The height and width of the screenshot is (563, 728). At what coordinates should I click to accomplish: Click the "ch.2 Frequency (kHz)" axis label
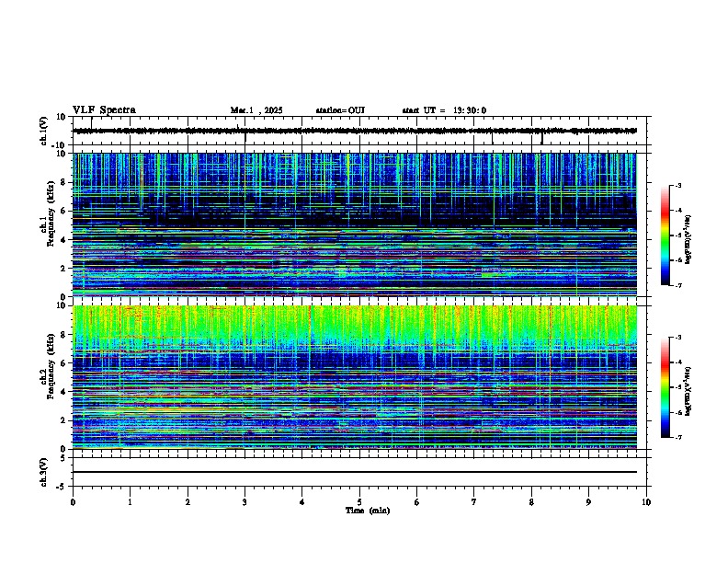[x=47, y=366]
